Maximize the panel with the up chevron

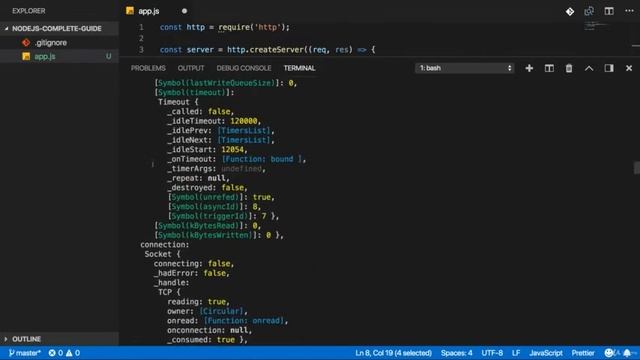pyautogui.click(x=589, y=68)
